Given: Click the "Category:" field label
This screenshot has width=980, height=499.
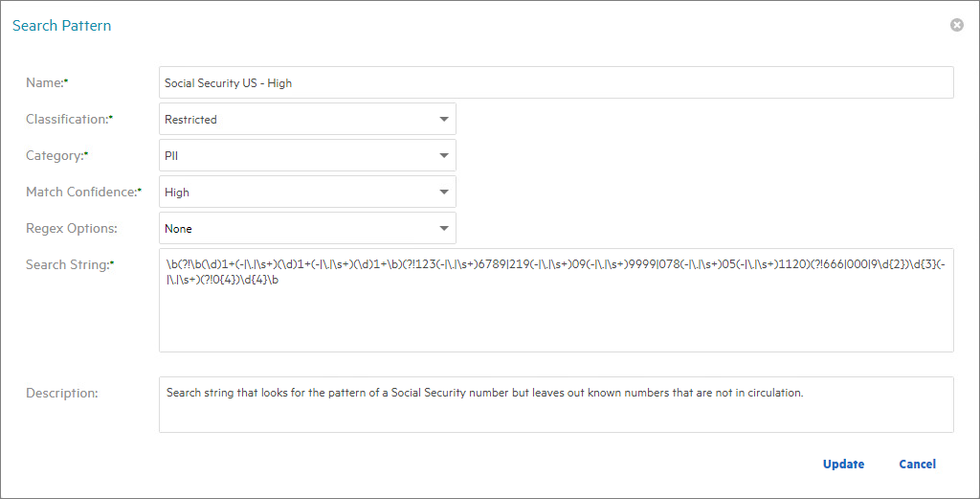Looking at the screenshot, I should pos(55,156).
